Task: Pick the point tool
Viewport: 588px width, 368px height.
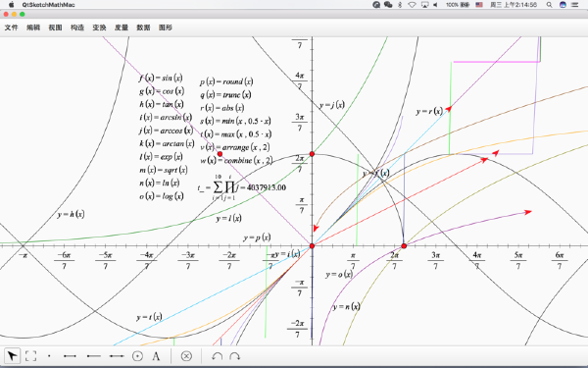Action: click(x=49, y=355)
